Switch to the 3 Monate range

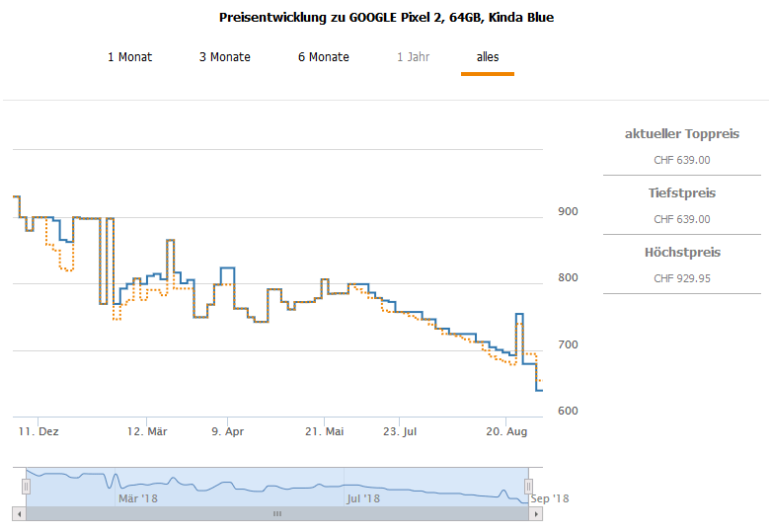(x=224, y=57)
